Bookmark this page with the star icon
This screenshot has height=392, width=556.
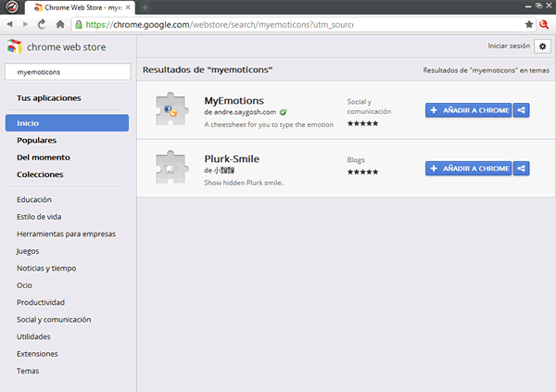(529, 24)
